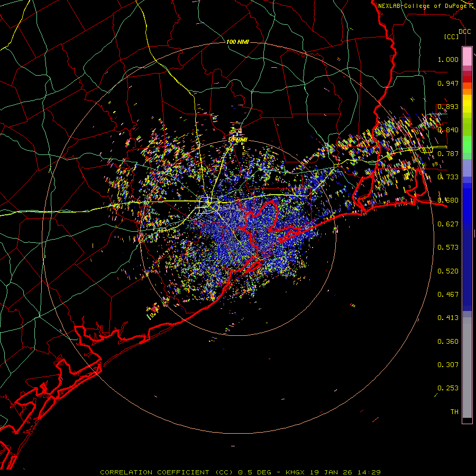Viewport: 476px width, 476px height.
Task: Click the DCC label above the color scale
Action: point(464,32)
